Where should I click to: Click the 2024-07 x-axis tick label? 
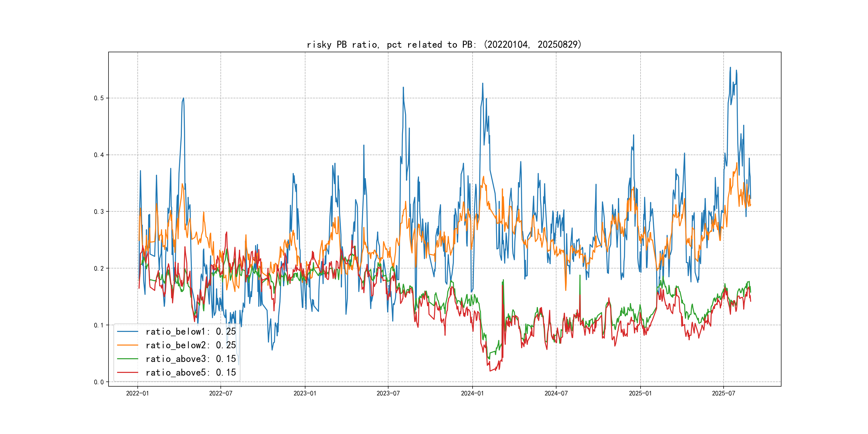click(x=556, y=393)
